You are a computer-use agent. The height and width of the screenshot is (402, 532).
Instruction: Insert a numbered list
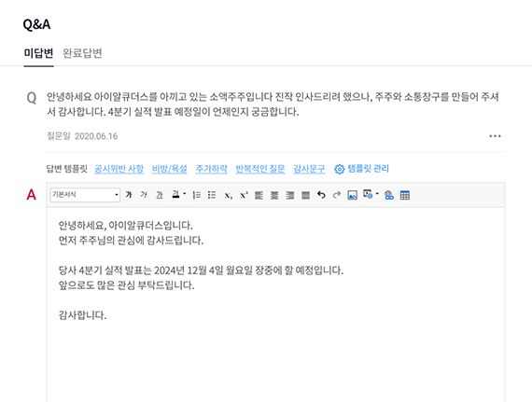coord(196,195)
